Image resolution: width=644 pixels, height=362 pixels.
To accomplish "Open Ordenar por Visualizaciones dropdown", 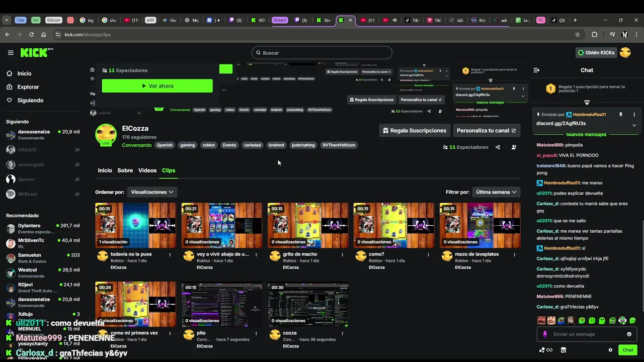I will tap(152, 192).
